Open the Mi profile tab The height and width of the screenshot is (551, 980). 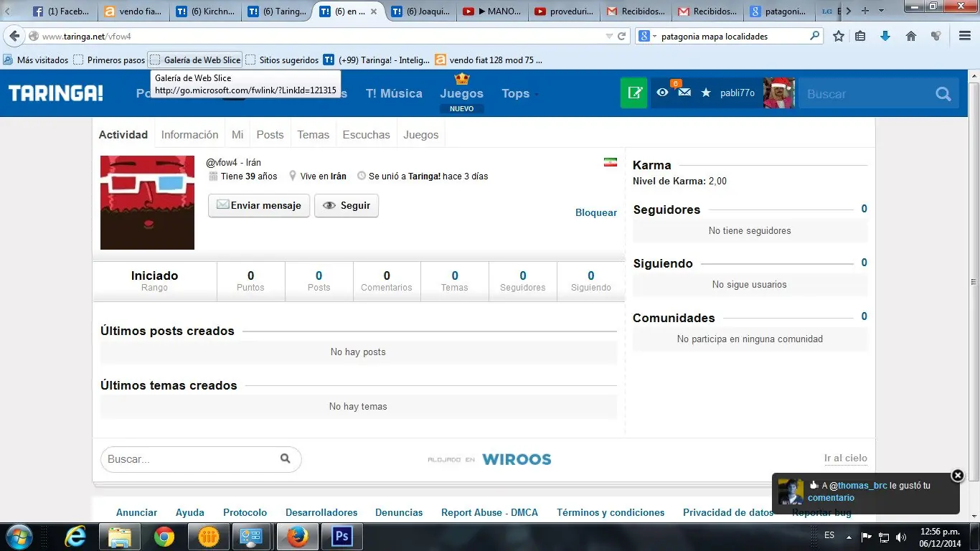point(237,134)
